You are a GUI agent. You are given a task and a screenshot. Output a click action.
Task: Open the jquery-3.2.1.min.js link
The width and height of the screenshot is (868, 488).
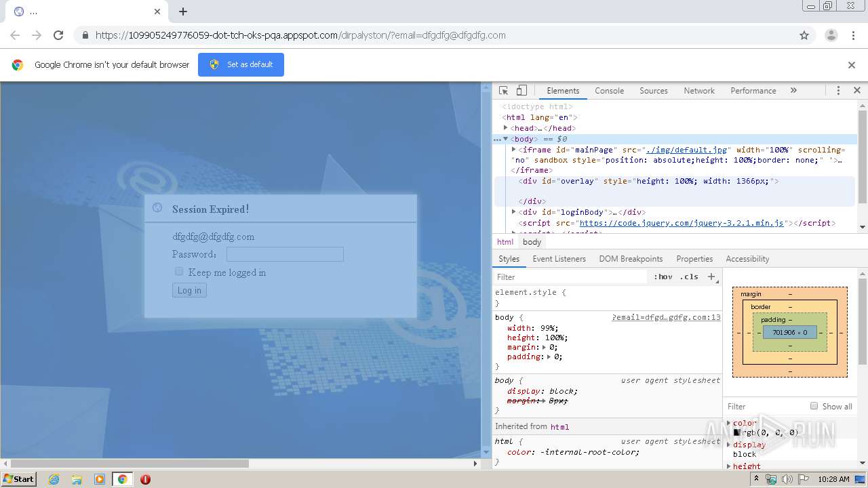pyautogui.click(x=682, y=223)
